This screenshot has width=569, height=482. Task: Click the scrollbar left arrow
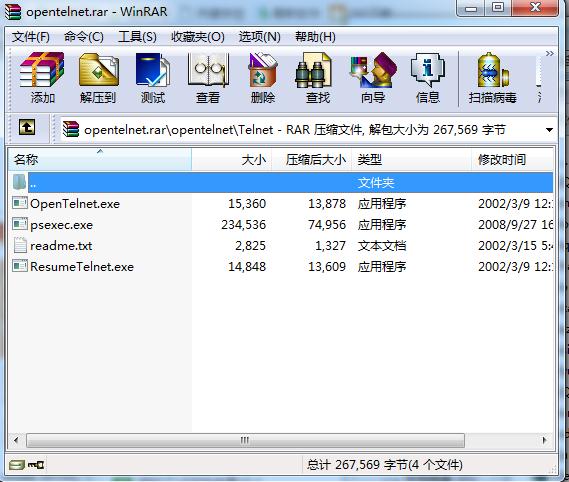tap(16, 440)
